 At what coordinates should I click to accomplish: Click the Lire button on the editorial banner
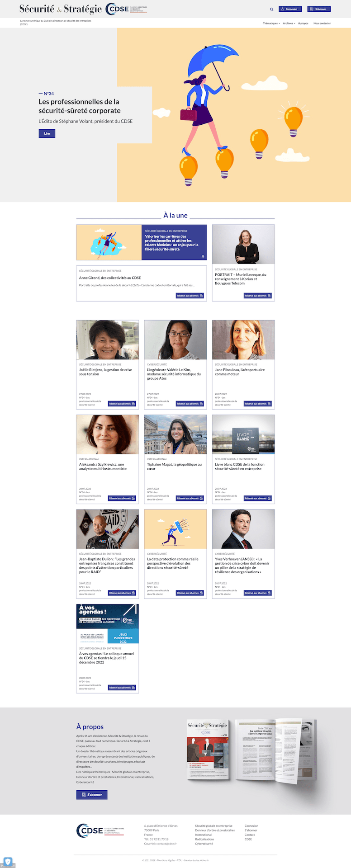47,133
